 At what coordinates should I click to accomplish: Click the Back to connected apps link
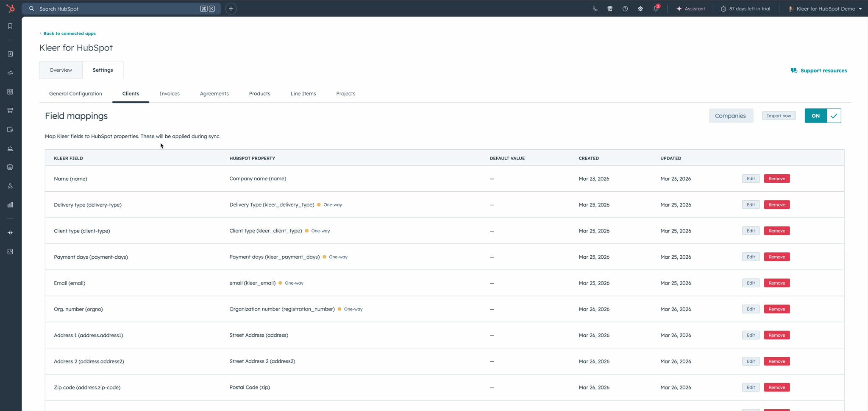pyautogui.click(x=68, y=34)
